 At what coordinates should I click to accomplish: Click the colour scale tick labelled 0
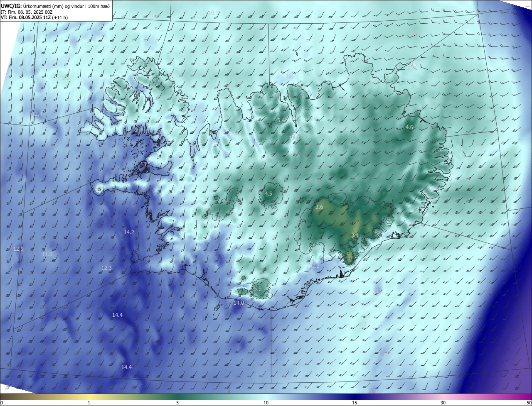(1, 403)
